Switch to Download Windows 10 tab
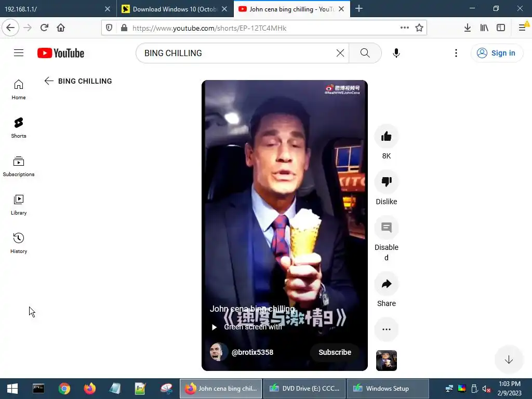 click(170, 9)
